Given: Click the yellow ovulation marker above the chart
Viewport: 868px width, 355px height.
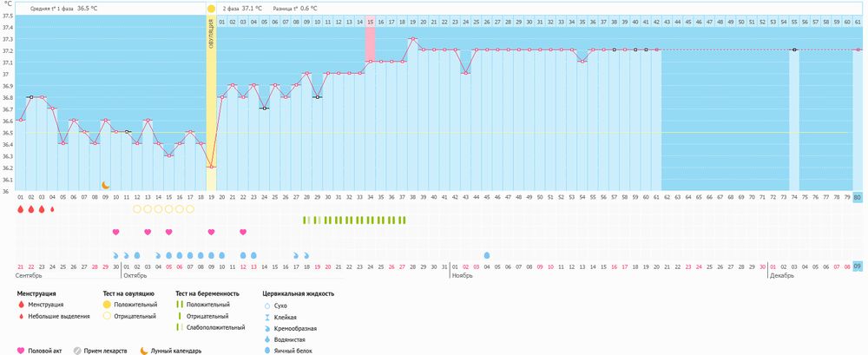Looking at the screenshot, I should click(211, 8).
